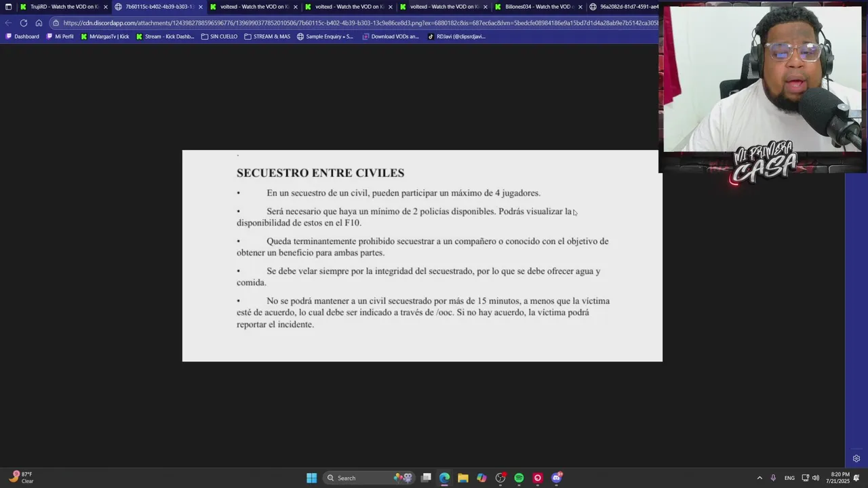The width and height of the screenshot is (868, 488).
Task: Open network settings tray icon
Action: point(805,478)
